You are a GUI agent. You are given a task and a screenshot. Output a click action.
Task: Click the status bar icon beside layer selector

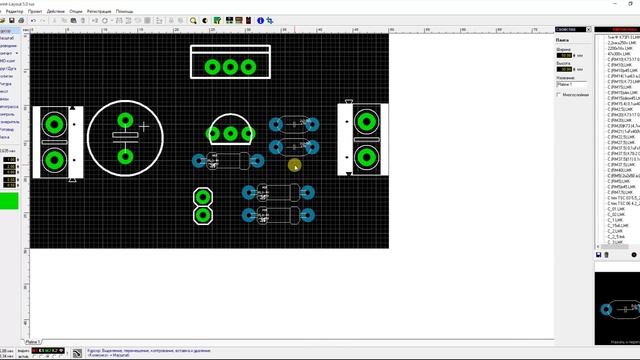[77, 353]
